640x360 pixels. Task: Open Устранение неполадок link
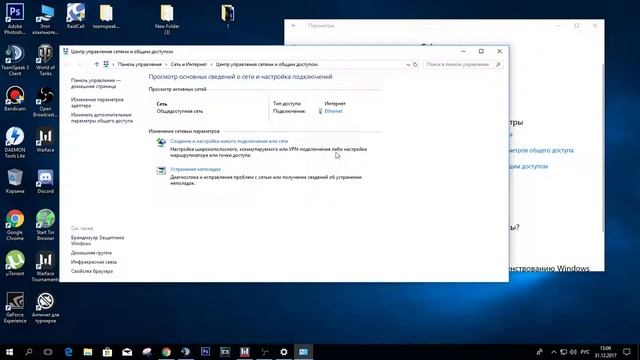[195, 169]
